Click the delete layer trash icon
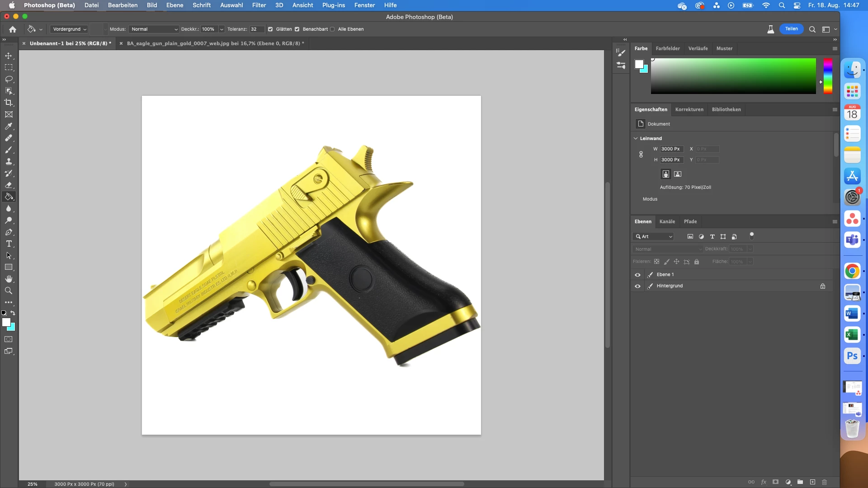The height and width of the screenshot is (488, 868). (824, 482)
